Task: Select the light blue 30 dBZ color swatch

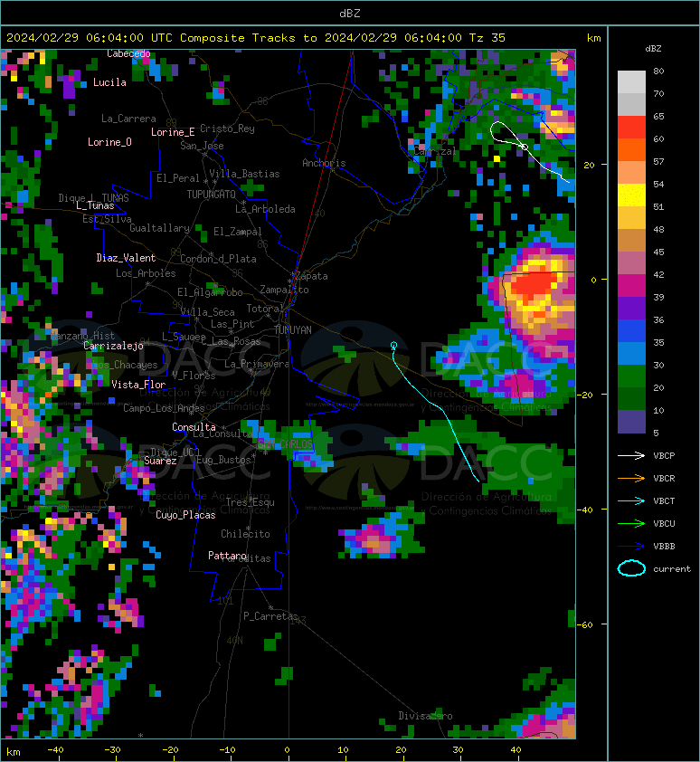Action: [631, 354]
